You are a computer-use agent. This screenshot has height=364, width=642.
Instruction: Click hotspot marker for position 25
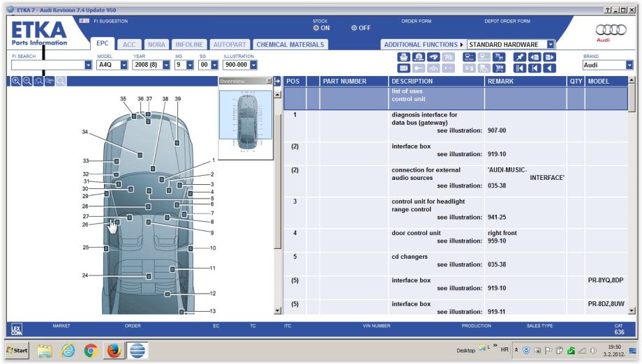pos(106,248)
